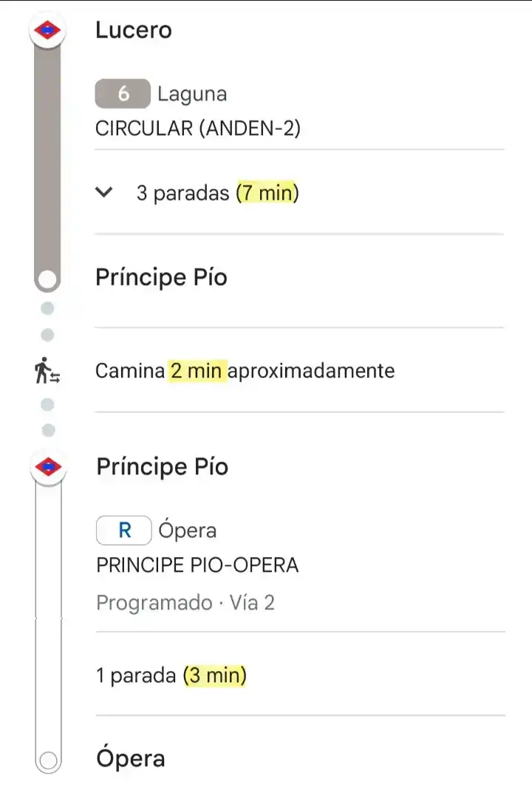532x798 pixels.
Task: Click the CIRCULAR (ANDEN-2) text
Action: pyautogui.click(x=198, y=129)
